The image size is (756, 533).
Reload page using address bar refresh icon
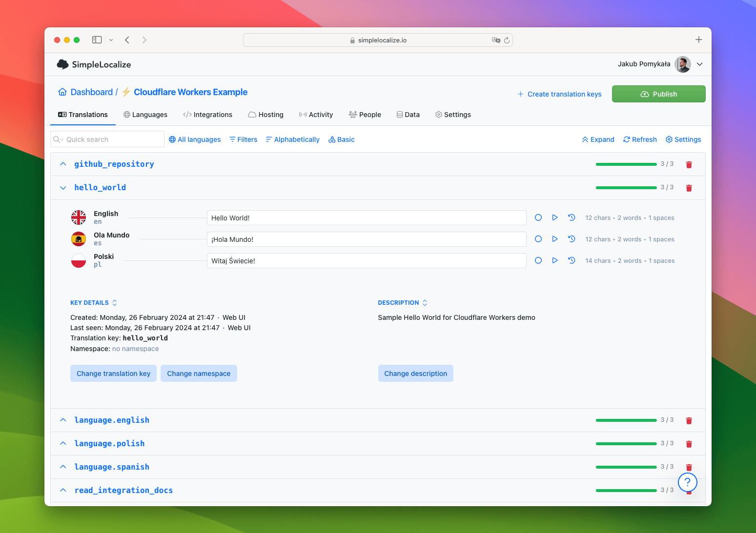507,40
